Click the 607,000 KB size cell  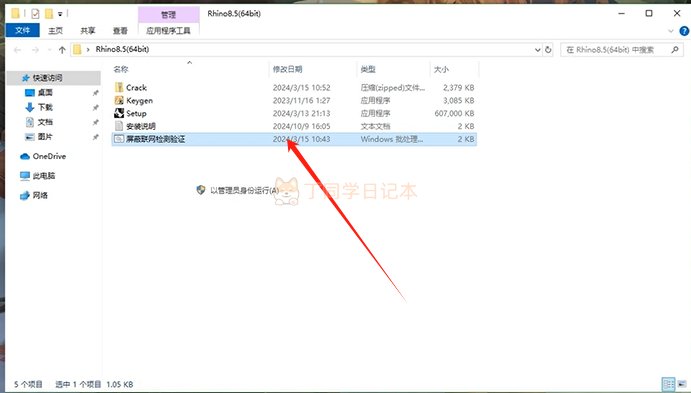tap(454, 113)
